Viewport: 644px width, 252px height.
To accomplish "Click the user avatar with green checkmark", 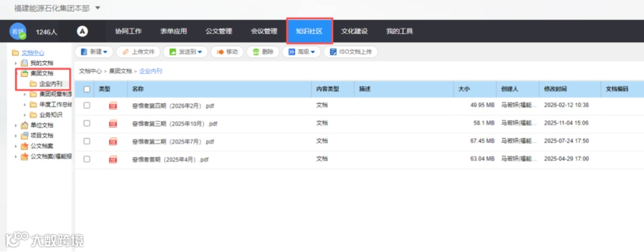I will (x=18, y=31).
